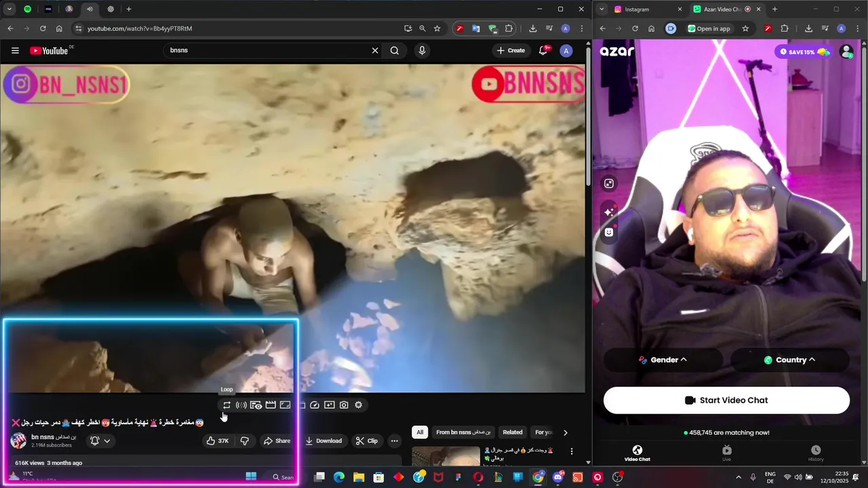Click the YouTube search magnifier button

[395, 50]
